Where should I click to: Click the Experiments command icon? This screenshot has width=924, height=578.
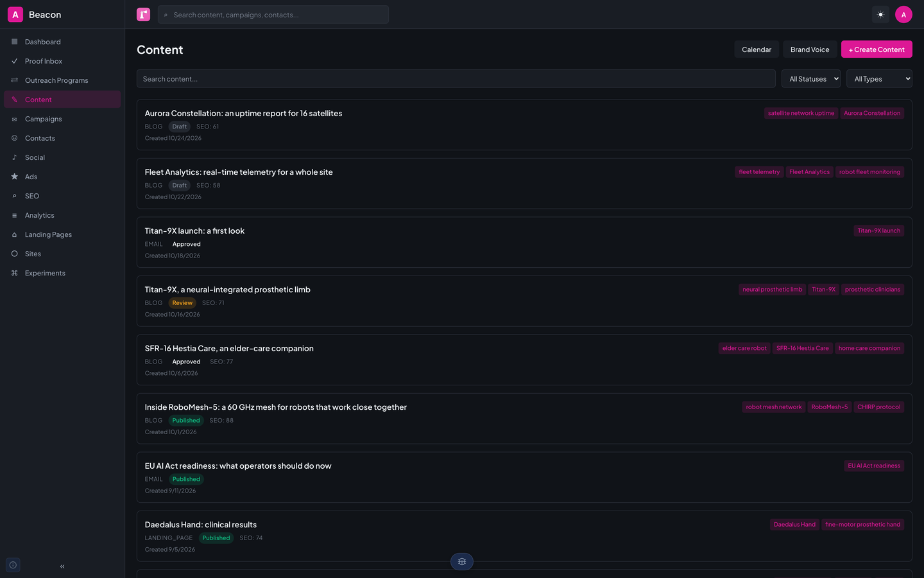(x=14, y=273)
